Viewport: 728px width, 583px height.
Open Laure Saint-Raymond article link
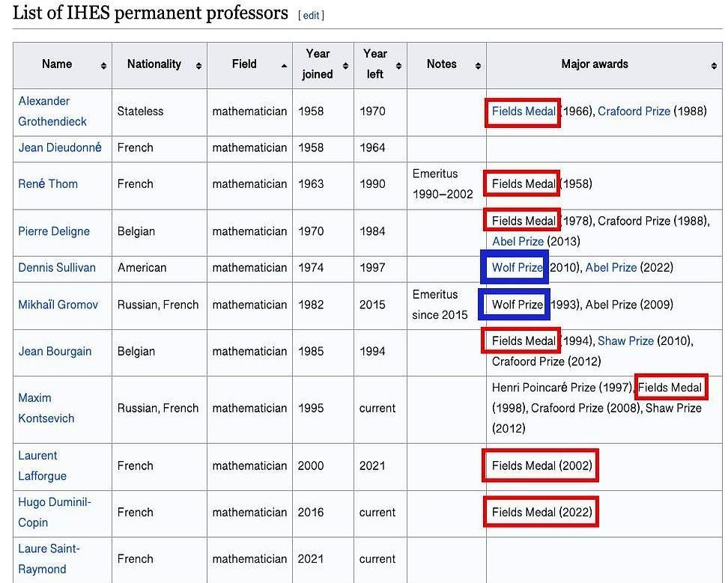click(x=49, y=559)
